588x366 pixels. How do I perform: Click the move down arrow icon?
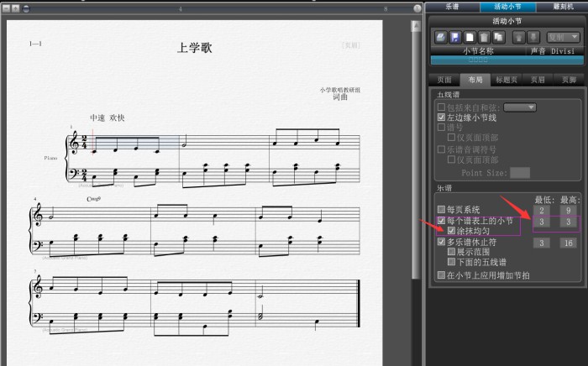pos(533,37)
